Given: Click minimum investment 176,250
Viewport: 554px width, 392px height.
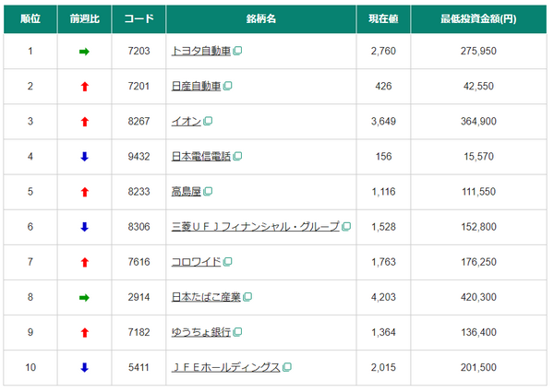Looking at the screenshot, I should [x=478, y=262].
